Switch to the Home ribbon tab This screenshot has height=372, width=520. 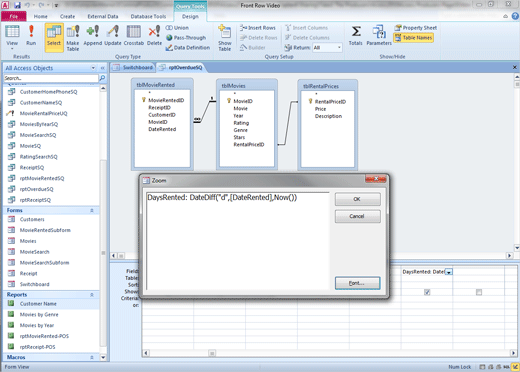41,16
